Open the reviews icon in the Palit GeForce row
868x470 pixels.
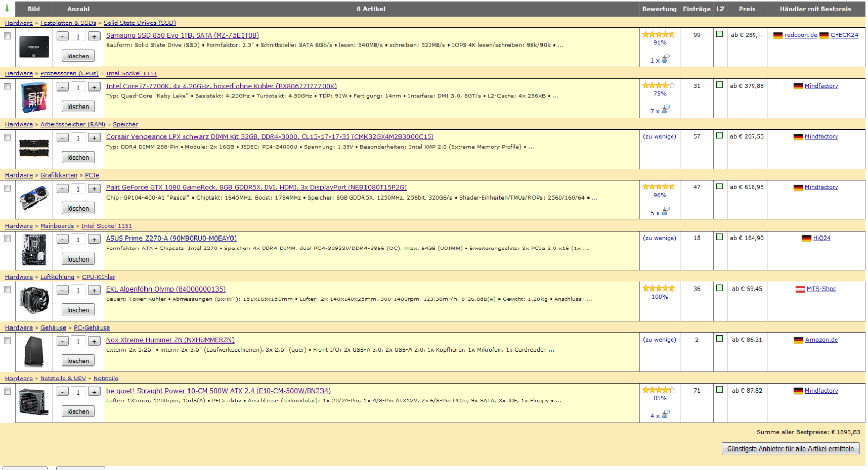pos(666,211)
